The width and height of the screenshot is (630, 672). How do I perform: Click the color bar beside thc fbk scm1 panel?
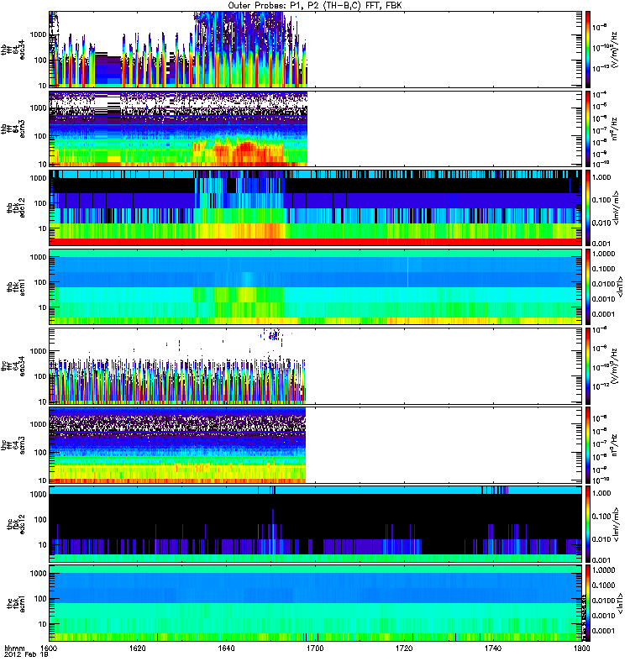tap(588, 603)
